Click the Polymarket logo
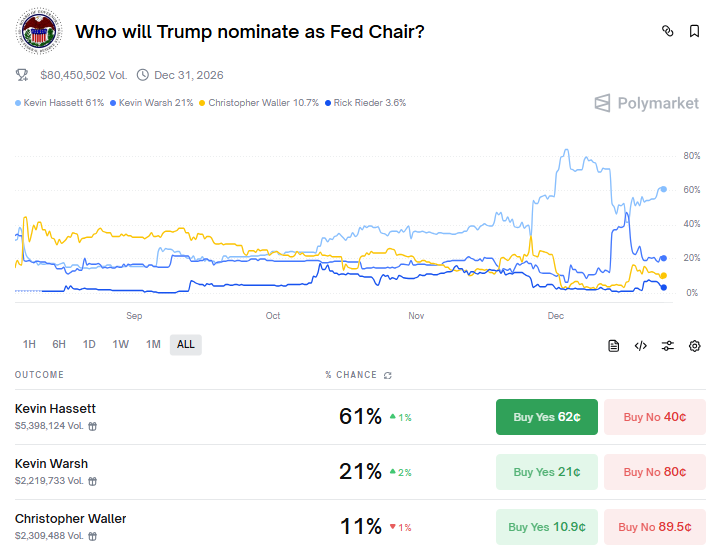This screenshot has width=716, height=545. [x=646, y=103]
